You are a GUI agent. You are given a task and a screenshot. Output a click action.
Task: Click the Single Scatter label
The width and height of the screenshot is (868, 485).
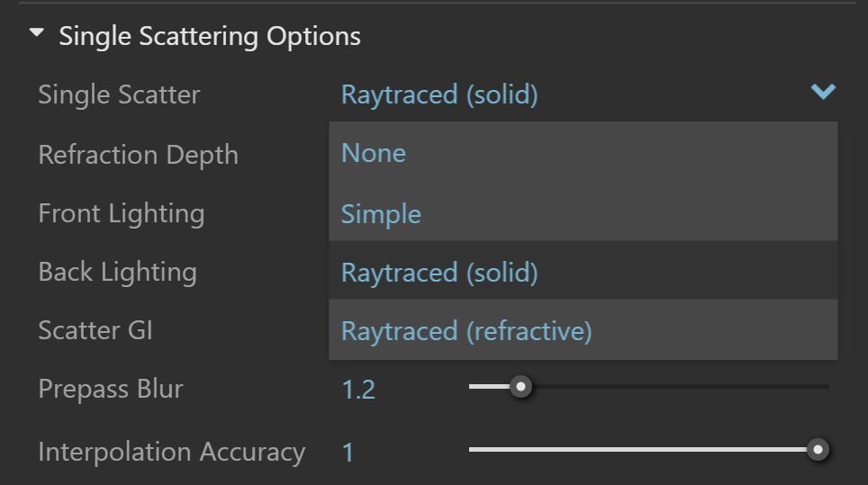pyautogui.click(x=119, y=94)
